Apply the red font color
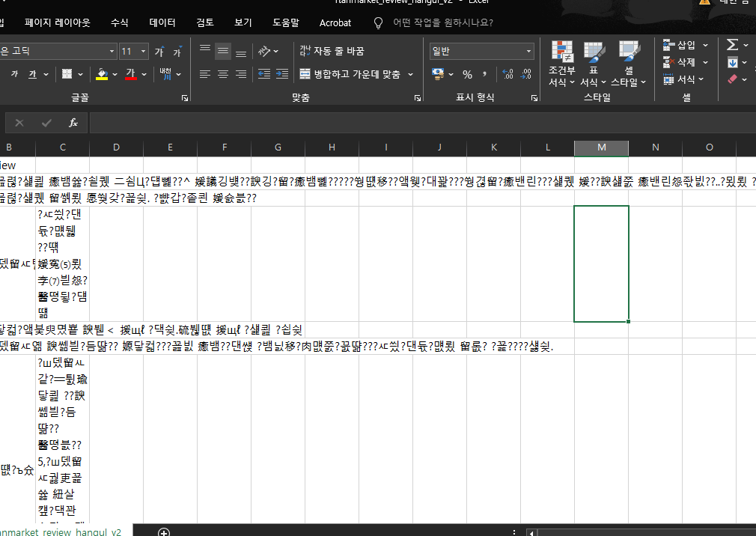Viewport: 756px width, 536px height. pos(131,74)
